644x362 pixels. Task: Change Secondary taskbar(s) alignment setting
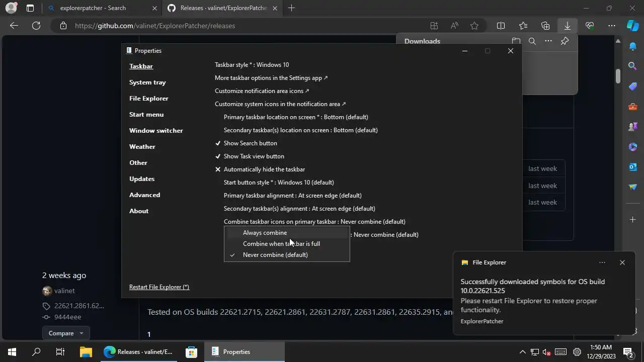[x=299, y=209]
